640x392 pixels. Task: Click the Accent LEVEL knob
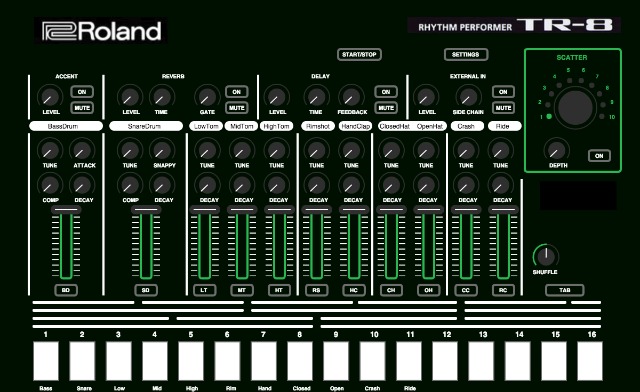[x=49, y=98]
